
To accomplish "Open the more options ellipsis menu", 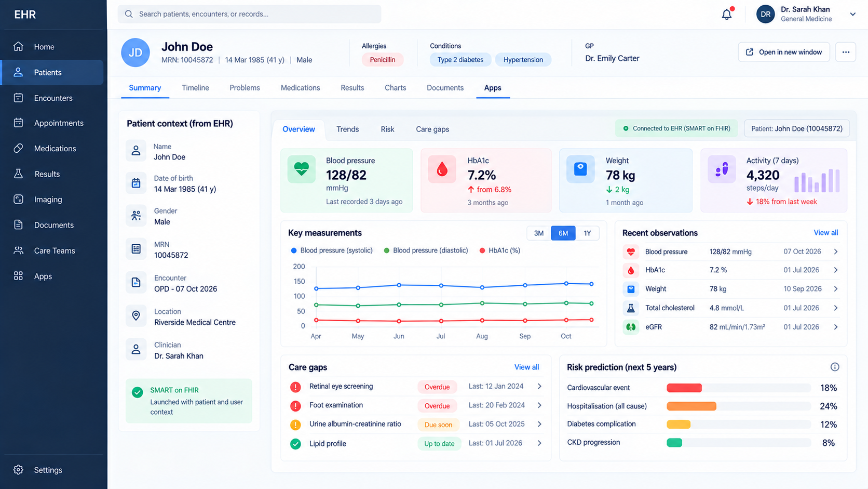I will [x=846, y=52].
